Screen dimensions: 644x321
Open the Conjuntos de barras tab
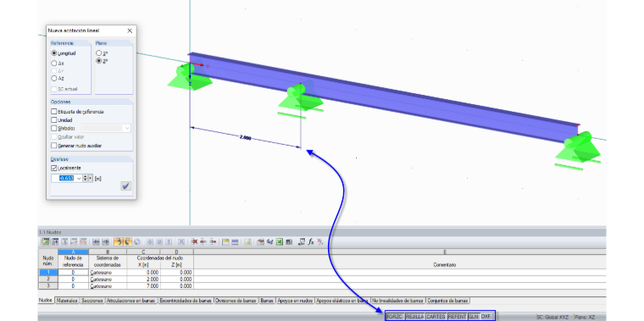coord(448,301)
